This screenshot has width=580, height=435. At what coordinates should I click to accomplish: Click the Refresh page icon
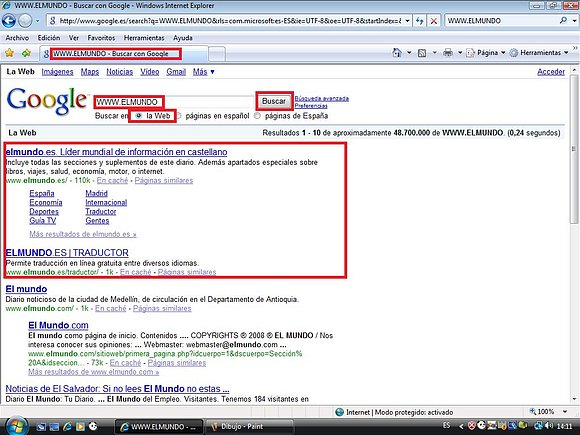[x=419, y=21]
